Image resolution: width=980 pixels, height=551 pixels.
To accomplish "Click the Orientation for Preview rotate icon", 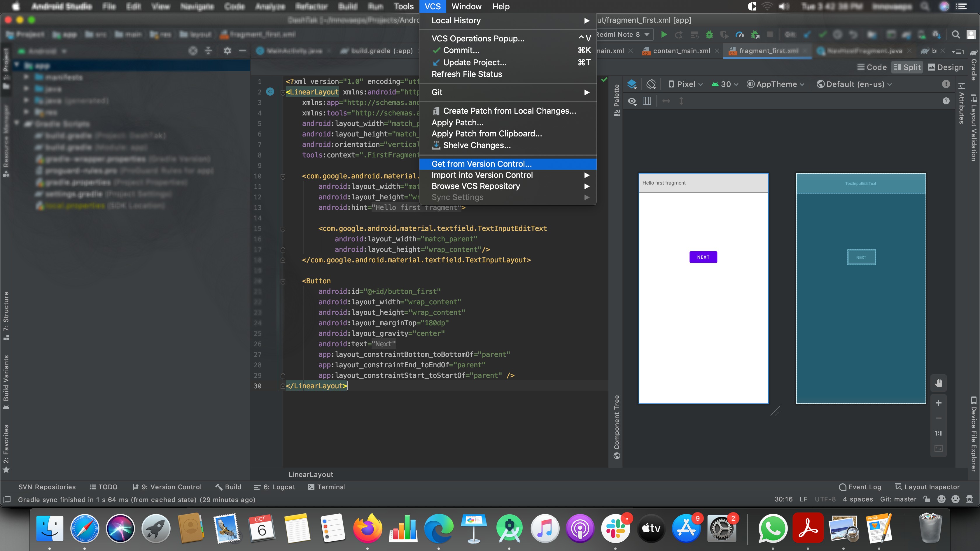I will coord(651,84).
